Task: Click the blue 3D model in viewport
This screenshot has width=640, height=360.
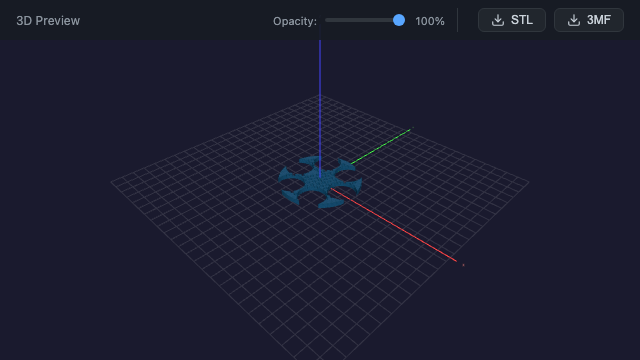Action: (320, 183)
